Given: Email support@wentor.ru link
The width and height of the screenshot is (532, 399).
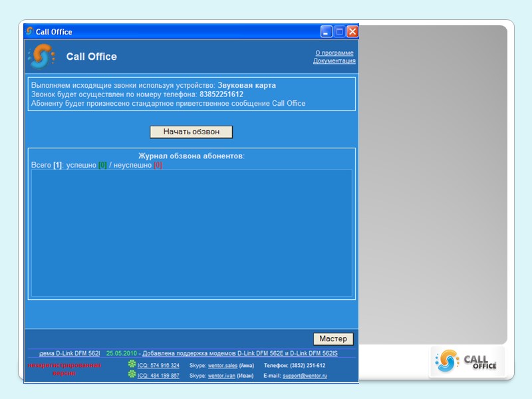Looking at the screenshot, I should [x=305, y=376].
